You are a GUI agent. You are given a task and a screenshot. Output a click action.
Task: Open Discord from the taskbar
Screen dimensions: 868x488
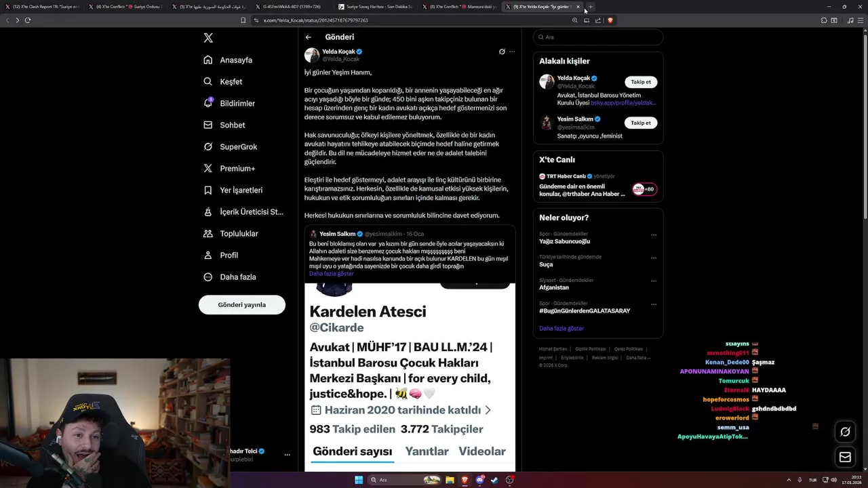coord(479,480)
